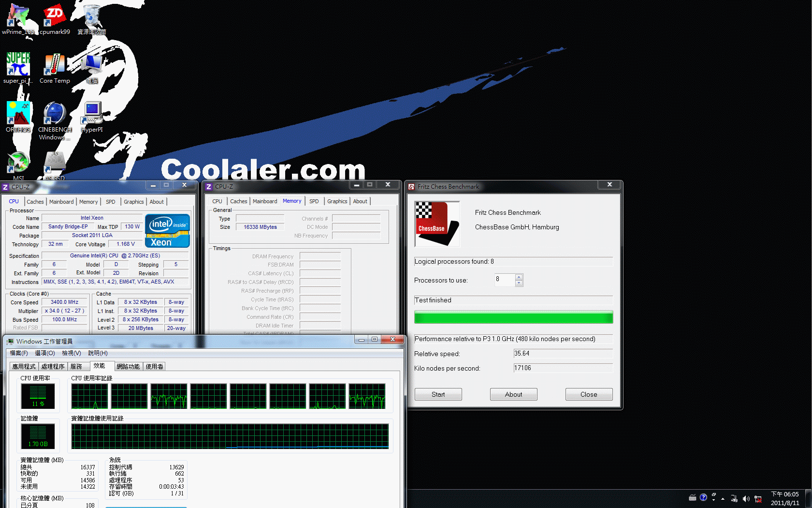The width and height of the screenshot is (812, 508).
Task: Click the green Test finished progress bar
Action: tap(514, 317)
